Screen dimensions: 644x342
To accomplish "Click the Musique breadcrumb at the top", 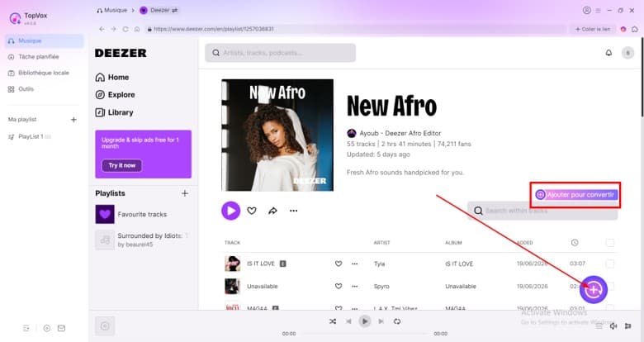I will pos(112,10).
